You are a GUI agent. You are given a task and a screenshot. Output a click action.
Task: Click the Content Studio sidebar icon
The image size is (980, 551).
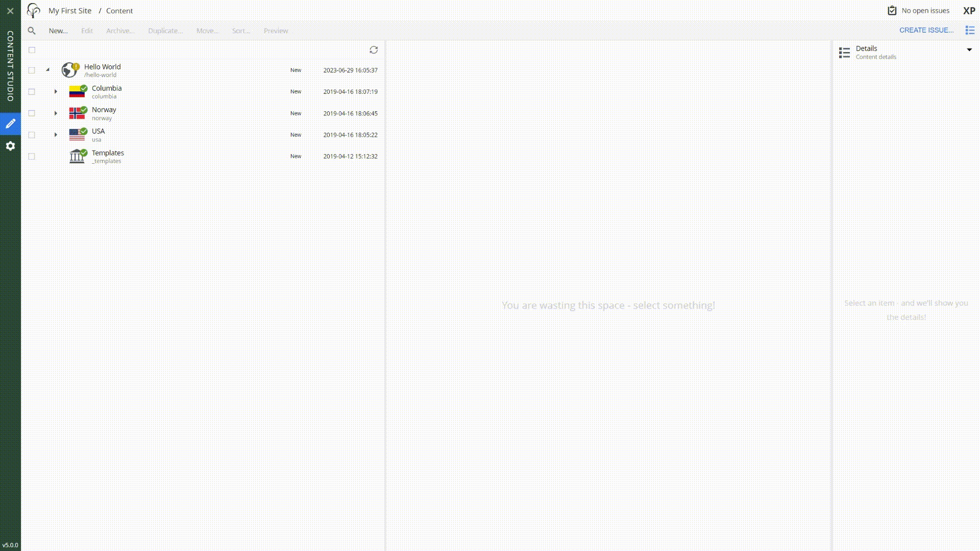pos(10,123)
